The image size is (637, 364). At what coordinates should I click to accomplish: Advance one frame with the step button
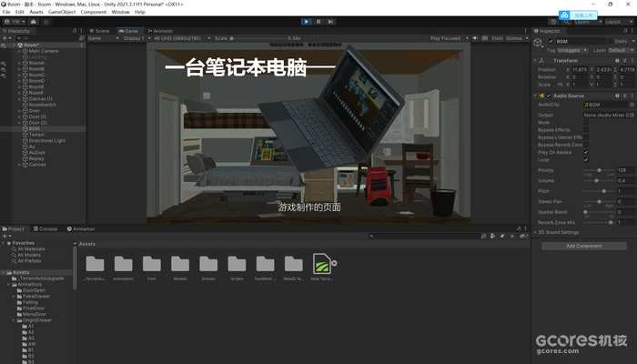click(330, 22)
